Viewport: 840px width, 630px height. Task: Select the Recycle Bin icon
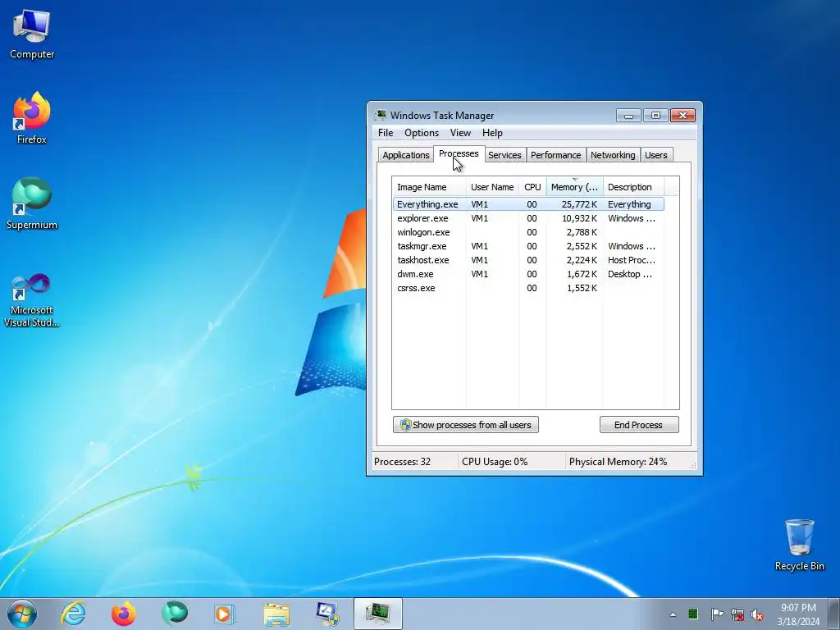pos(799,545)
